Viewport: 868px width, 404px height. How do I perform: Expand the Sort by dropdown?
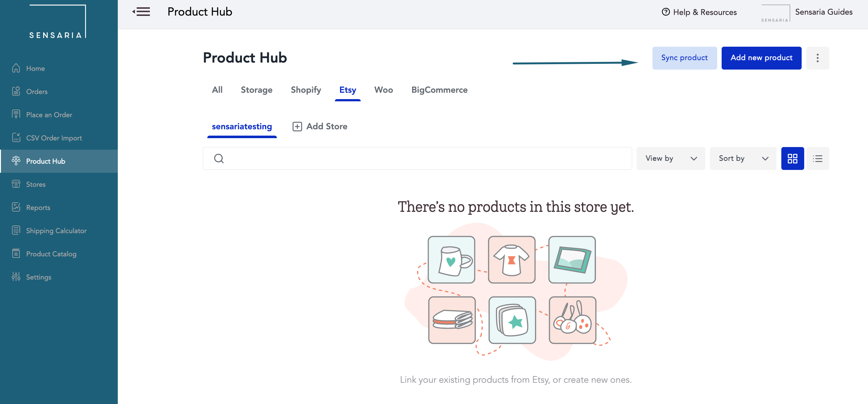pyautogui.click(x=742, y=158)
